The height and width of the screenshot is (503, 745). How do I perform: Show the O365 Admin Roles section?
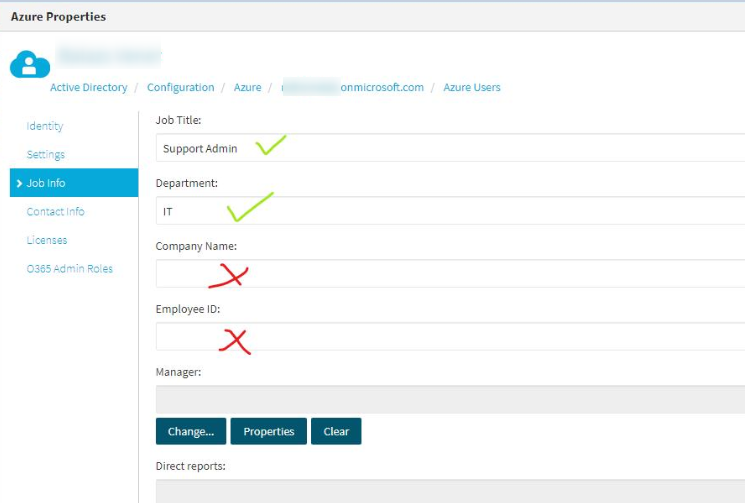69,269
